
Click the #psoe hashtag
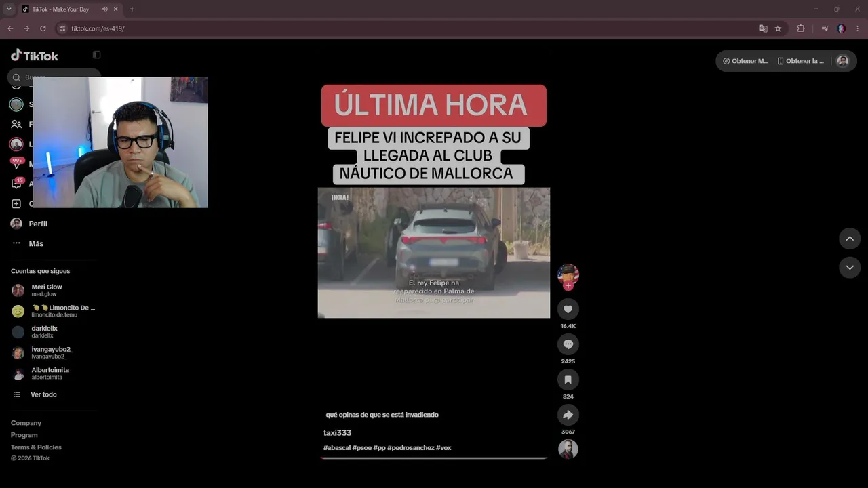pyautogui.click(x=362, y=448)
